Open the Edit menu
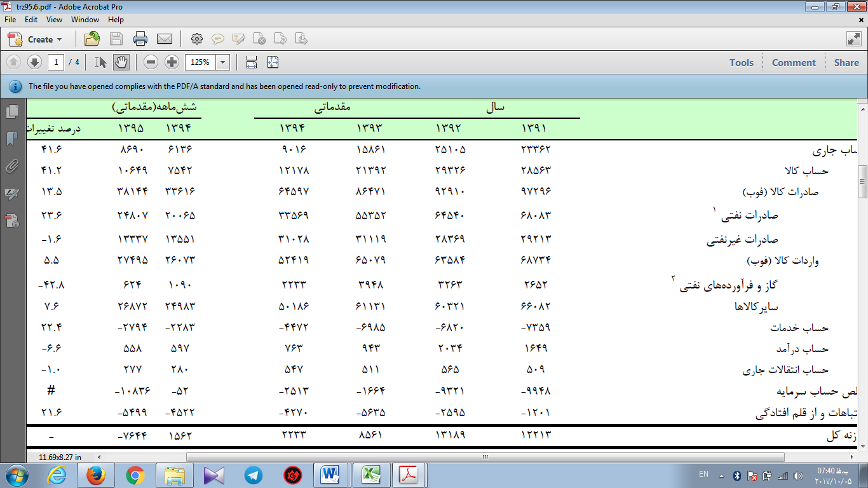The image size is (868, 488). pyautogui.click(x=31, y=20)
